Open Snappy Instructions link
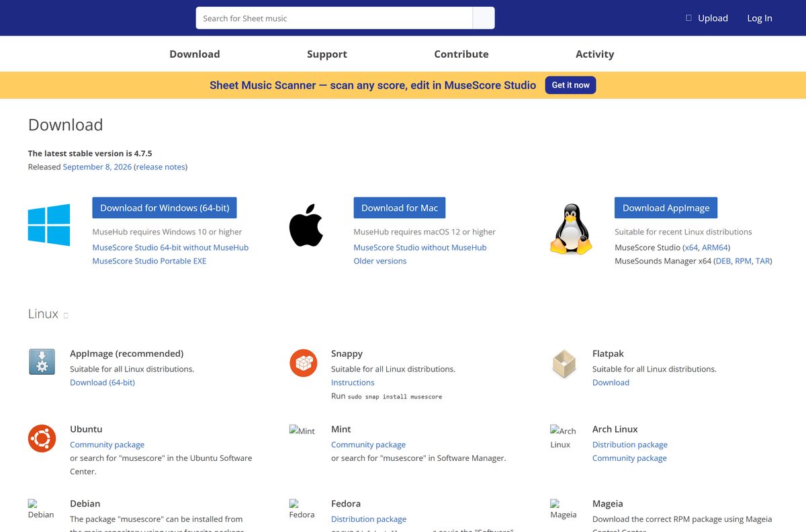The height and width of the screenshot is (532, 806). tap(353, 382)
